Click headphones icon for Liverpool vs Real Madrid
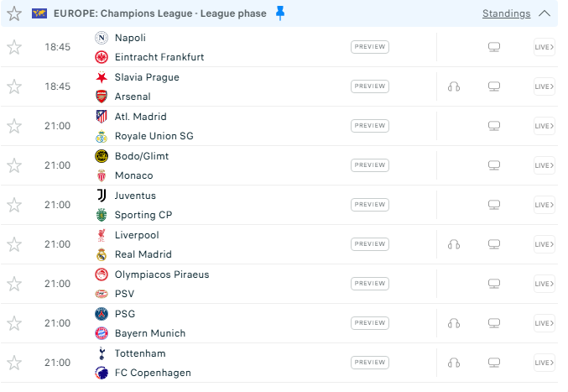The image size is (568, 392). (454, 244)
